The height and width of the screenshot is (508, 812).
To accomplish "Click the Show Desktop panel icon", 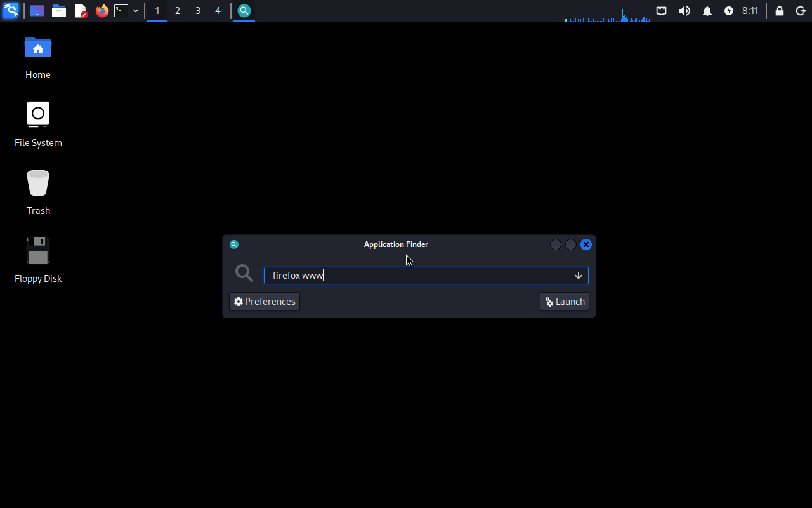I will click(x=37, y=11).
